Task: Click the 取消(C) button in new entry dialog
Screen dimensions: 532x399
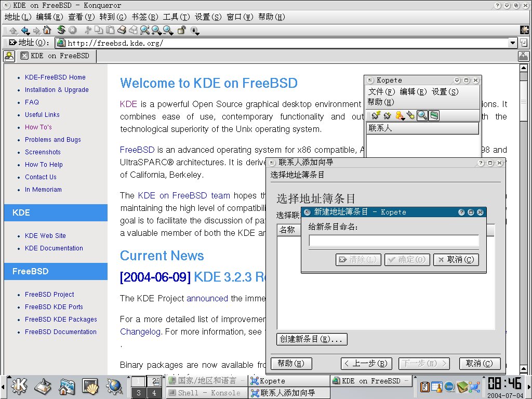Action: coord(456,260)
